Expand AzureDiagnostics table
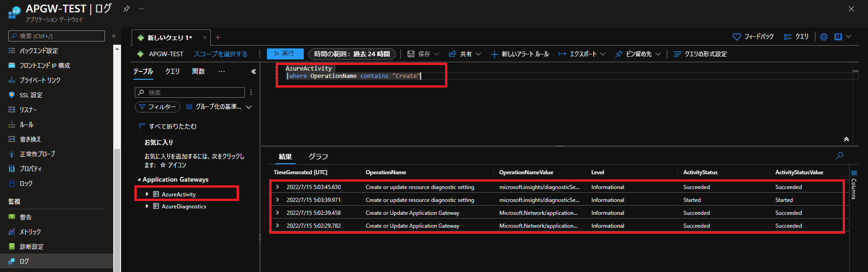 [x=147, y=206]
